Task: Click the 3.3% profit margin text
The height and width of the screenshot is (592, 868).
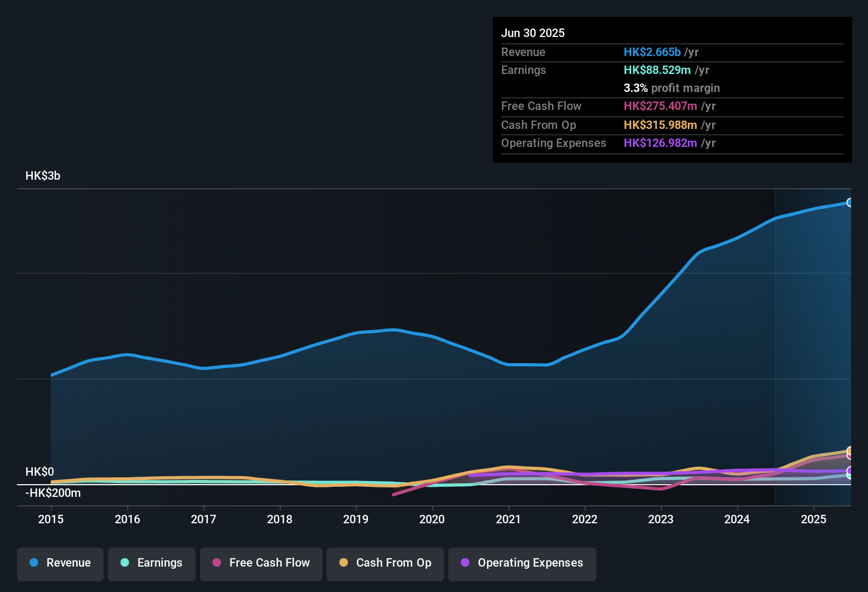Action: click(x=671, y=88)
